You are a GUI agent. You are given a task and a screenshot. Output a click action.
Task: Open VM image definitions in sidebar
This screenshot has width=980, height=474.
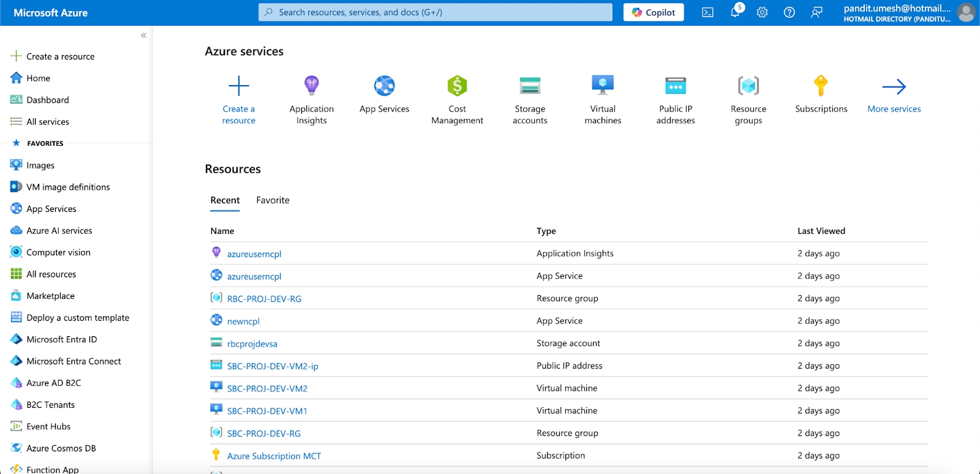(x=68, y=187)
